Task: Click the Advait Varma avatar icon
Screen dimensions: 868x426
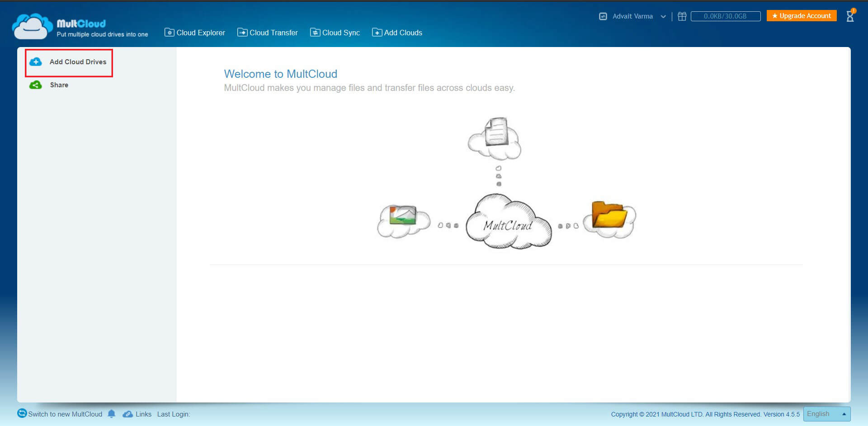Action: click(603, 16)
